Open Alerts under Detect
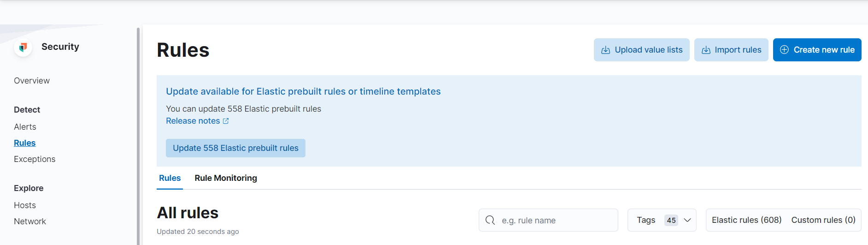 click(25, 127)
